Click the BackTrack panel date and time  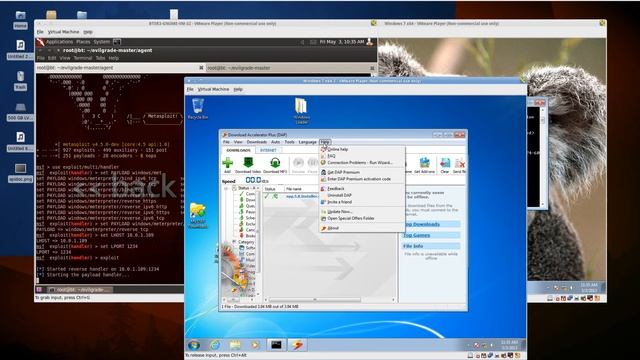click(342, 42)
